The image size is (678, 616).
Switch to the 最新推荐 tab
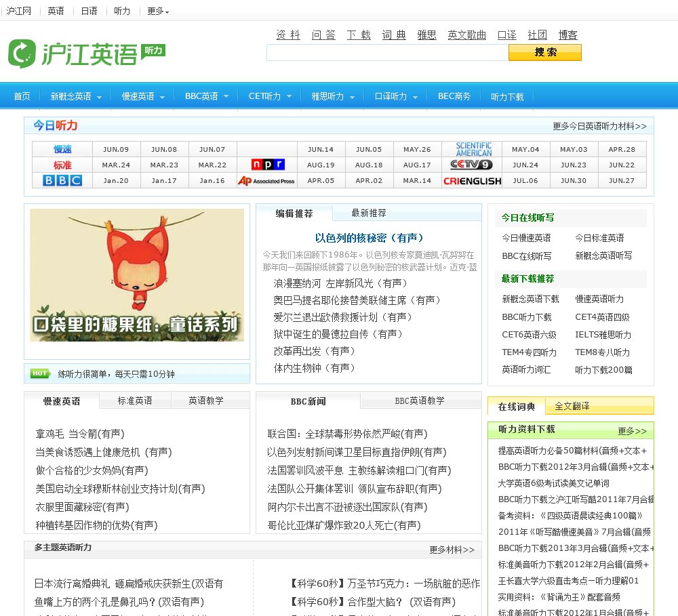369,213
